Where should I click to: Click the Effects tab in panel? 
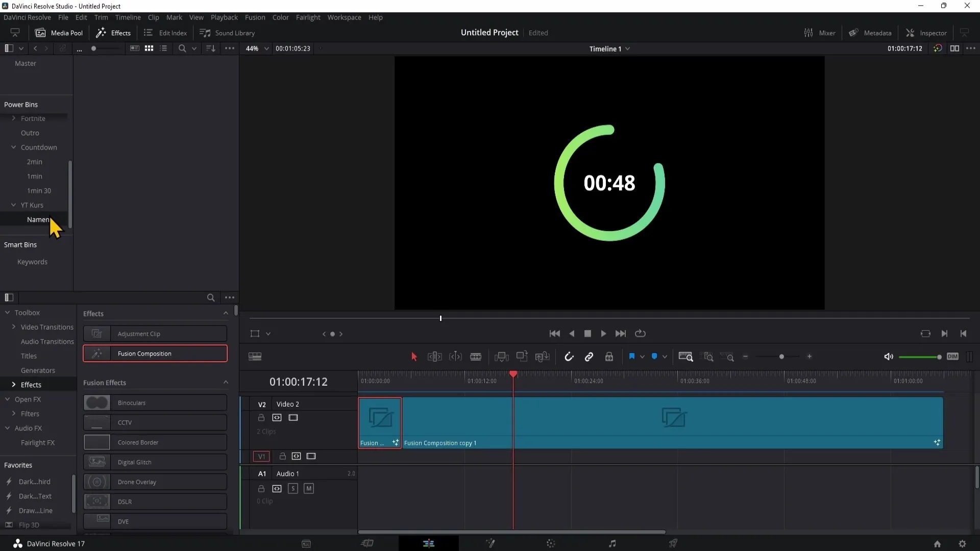point(31,384)
